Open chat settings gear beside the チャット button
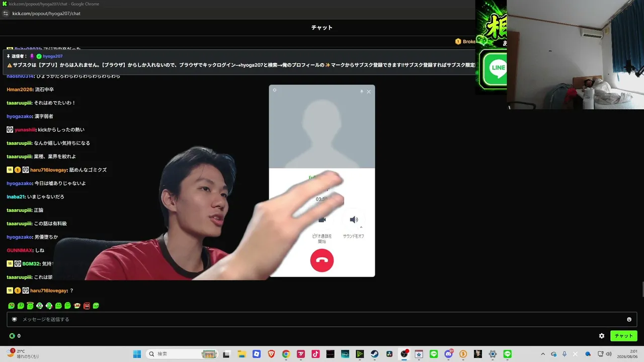This screenshot has height=362, width=644. 602,336
